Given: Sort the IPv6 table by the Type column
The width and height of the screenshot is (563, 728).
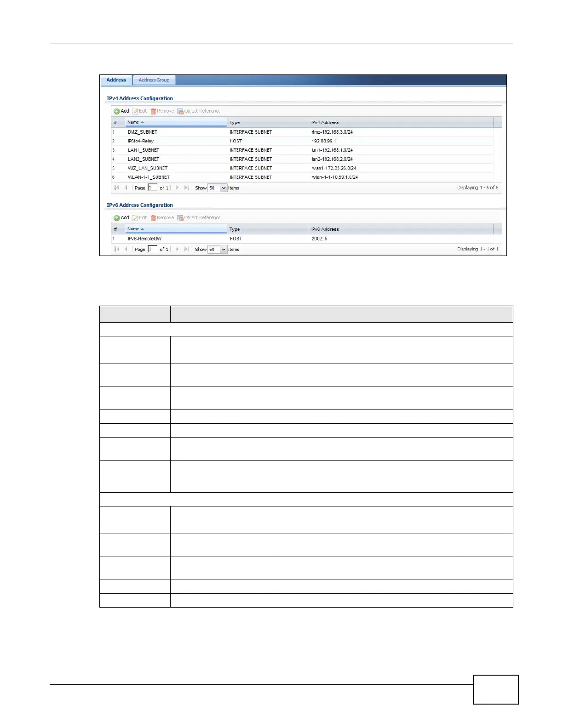Looking at the screenshot, I should tap(268, 229).
